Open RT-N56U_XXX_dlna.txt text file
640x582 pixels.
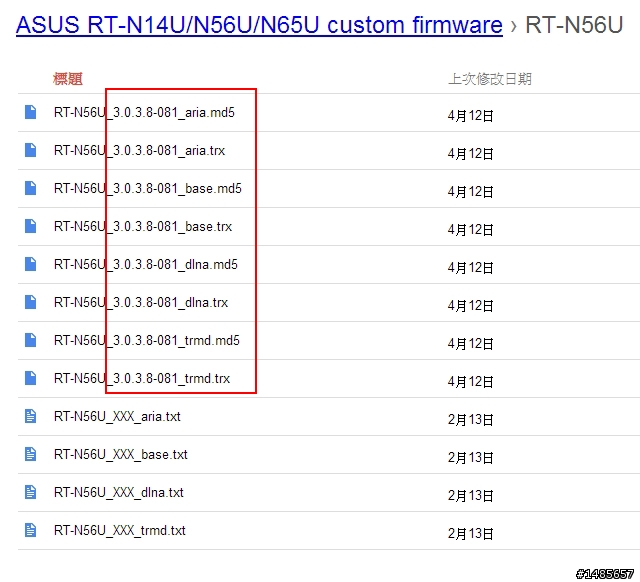[x=119, y=493]
